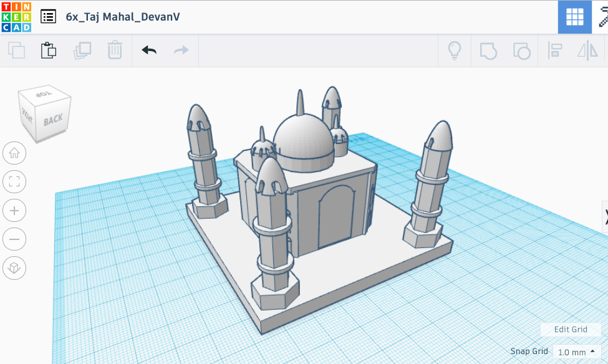Click the Ungroup shapes icon
This screenshot has width=608, height=364.
pyautogui.click(x=521, y=50)
